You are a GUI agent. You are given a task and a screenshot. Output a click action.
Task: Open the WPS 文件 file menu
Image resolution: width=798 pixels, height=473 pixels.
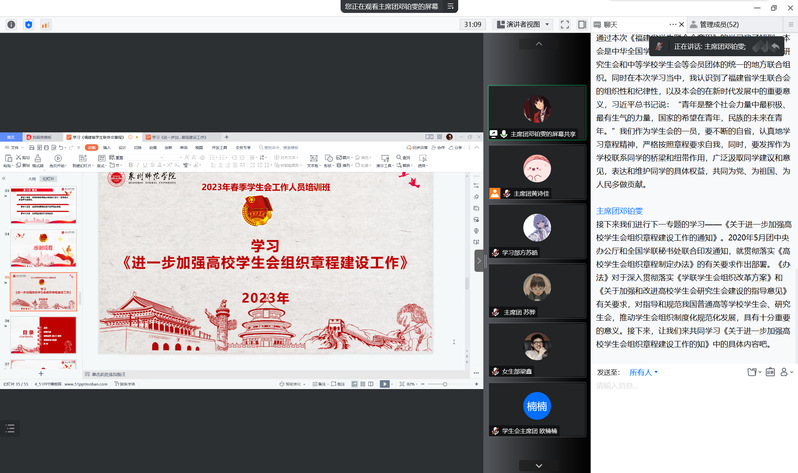14,147
